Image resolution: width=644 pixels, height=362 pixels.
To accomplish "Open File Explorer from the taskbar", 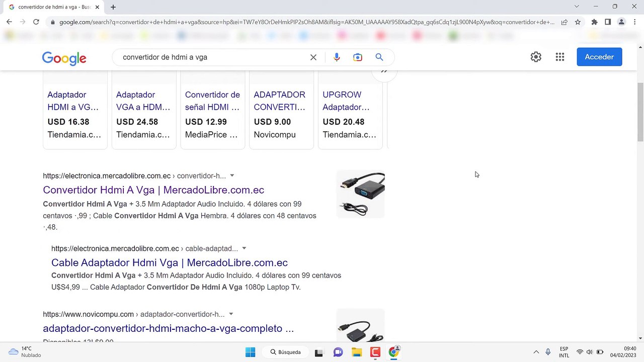I will [356, 352].
